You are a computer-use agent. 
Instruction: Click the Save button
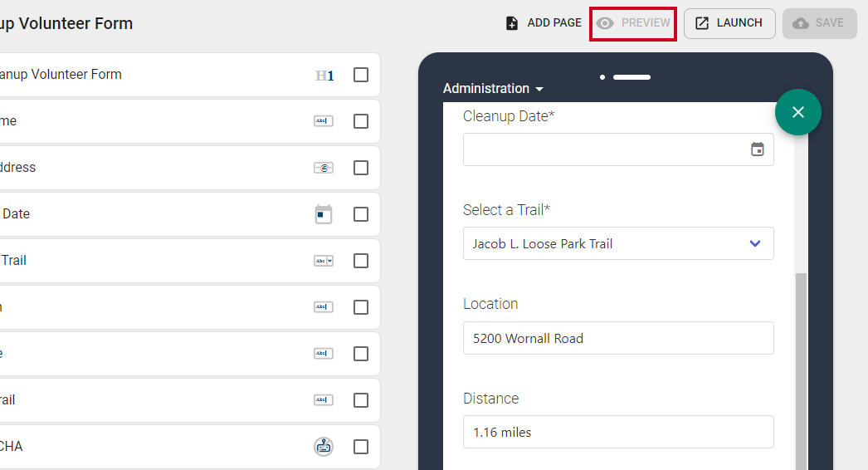[819, 23]
